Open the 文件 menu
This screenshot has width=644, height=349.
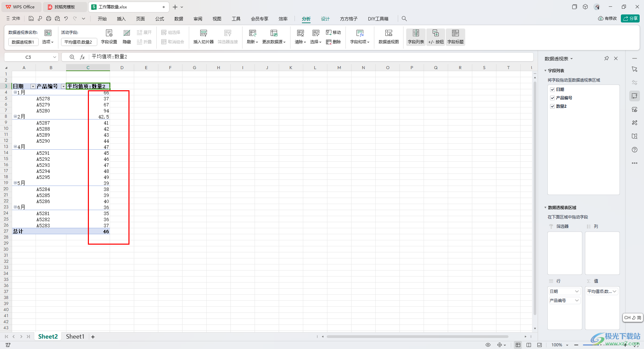pos(13,19)
